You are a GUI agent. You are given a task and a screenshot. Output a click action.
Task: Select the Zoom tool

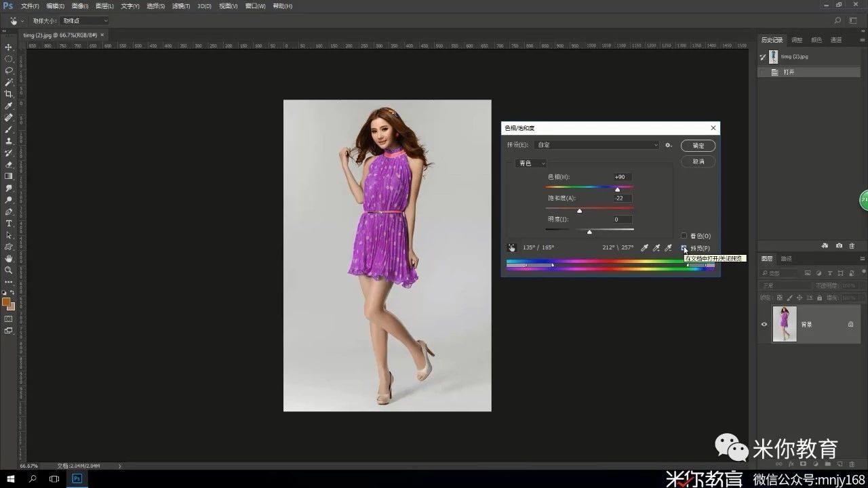pyautogui.click(x=9, y=270)
